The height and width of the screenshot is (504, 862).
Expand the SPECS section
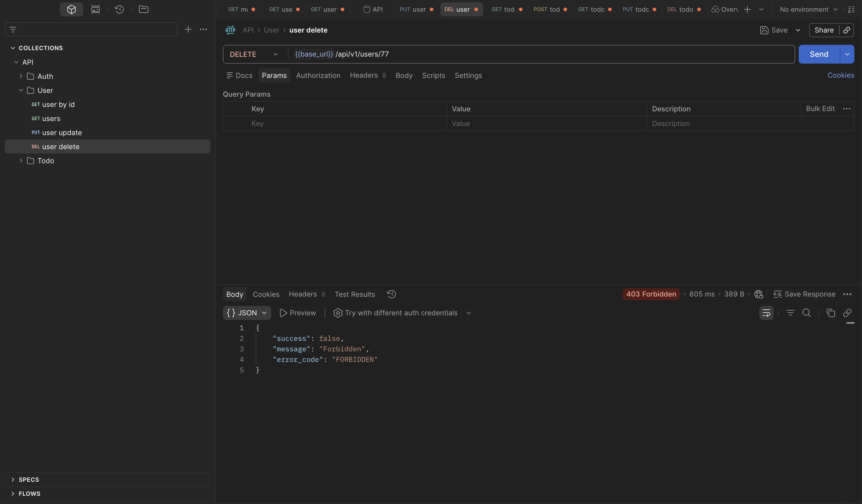pyautogui.click(x=13, y=479)
